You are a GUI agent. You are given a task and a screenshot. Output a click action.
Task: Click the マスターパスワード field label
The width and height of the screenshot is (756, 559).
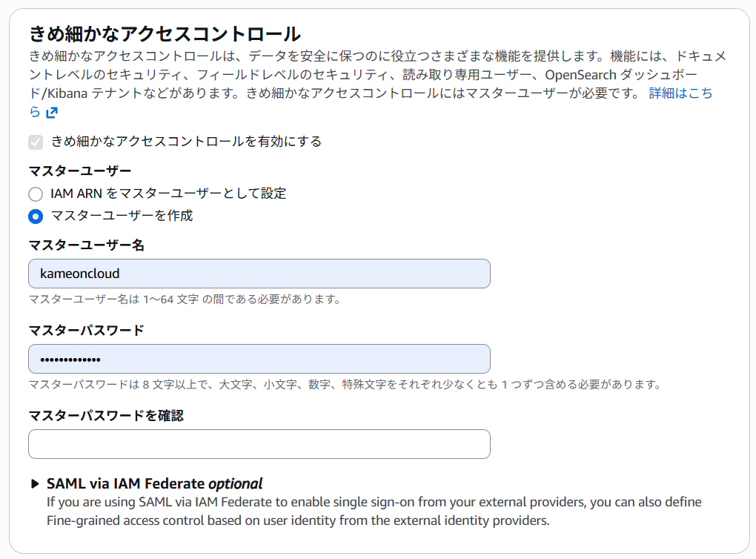click(x=86, y=331)
